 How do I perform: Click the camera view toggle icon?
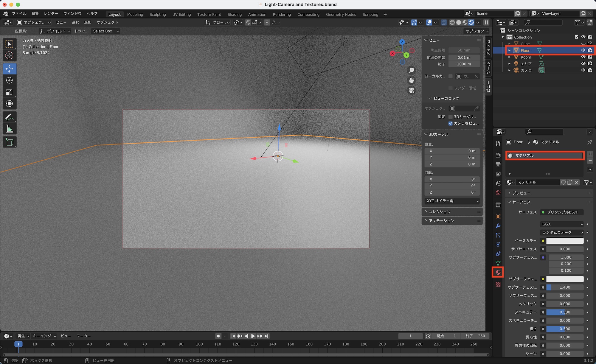click(412, 90)
